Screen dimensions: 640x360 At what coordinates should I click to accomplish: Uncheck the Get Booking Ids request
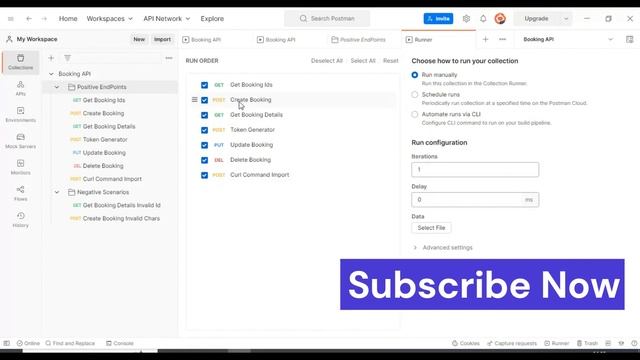click(x=204, y=85)
